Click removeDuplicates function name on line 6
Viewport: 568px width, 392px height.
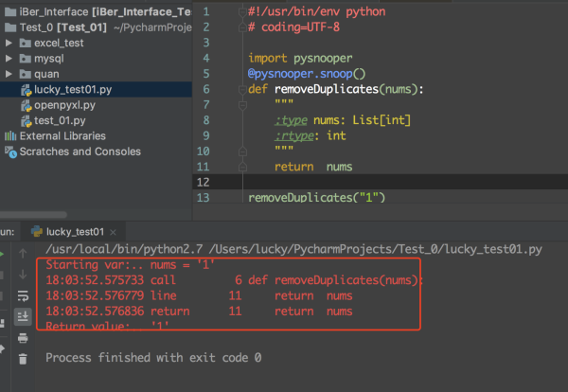click(x=327, y=89)
